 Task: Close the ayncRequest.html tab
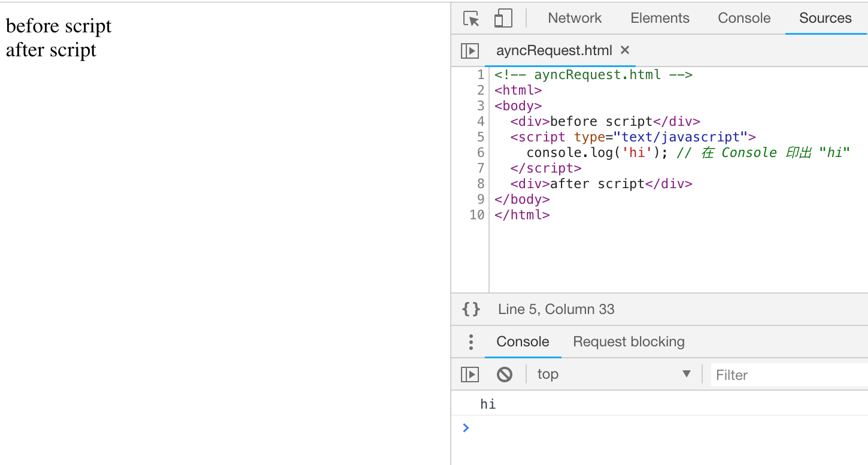624,50
